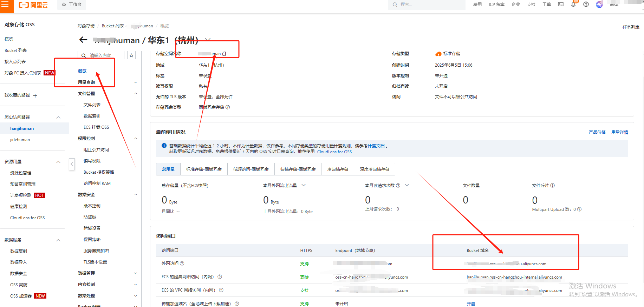Open 跨域设置 in the bucket menu
This screenshot has width=644, height=307.
click(92, 228)
